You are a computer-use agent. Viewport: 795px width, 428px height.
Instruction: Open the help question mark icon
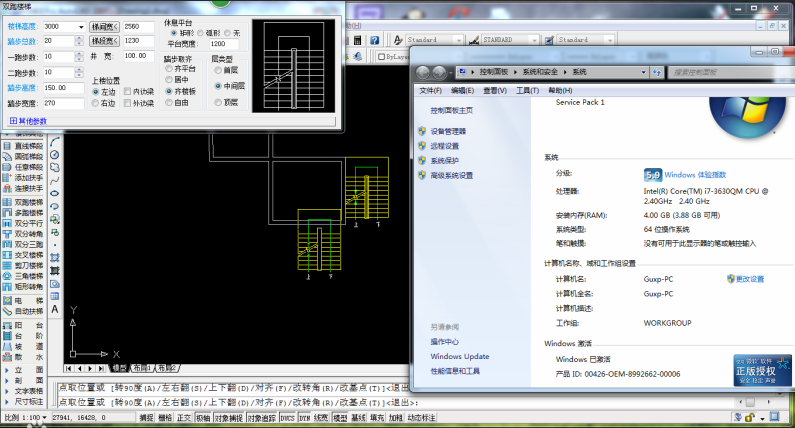[x=374, y=40]
